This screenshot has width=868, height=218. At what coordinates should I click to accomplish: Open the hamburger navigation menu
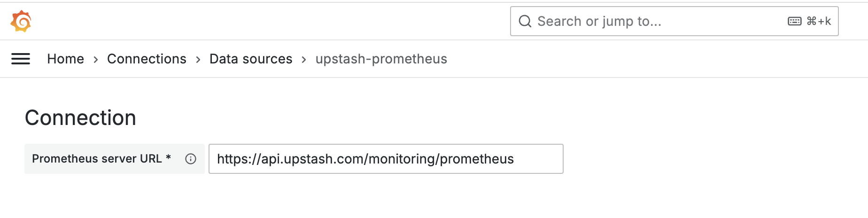tap(21, 59)
